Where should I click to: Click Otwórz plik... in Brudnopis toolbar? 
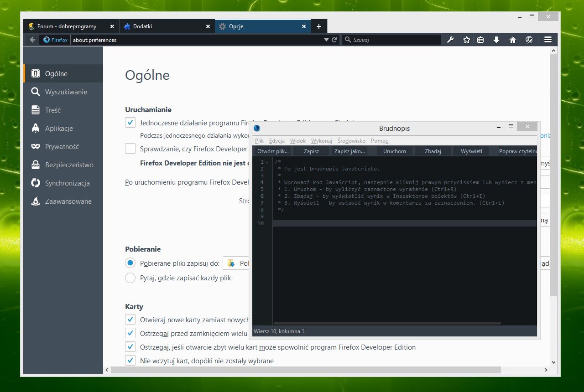(x=273, y=151)
